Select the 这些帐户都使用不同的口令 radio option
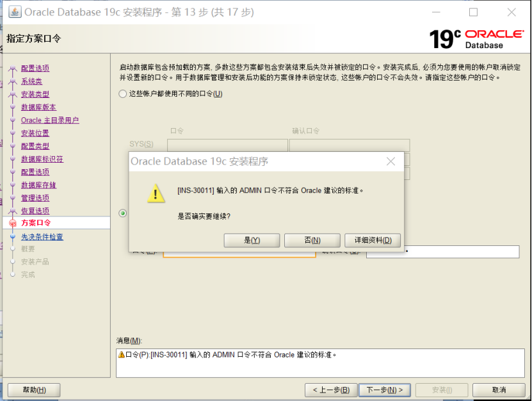This screenshot has height=401, width=532. click(122, 94)
